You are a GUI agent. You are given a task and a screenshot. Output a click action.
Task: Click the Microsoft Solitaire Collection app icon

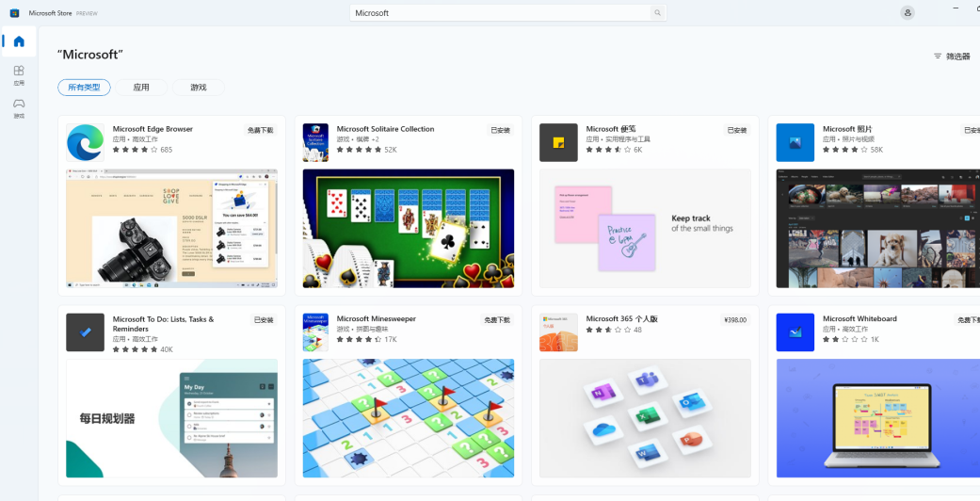point(315,142)
